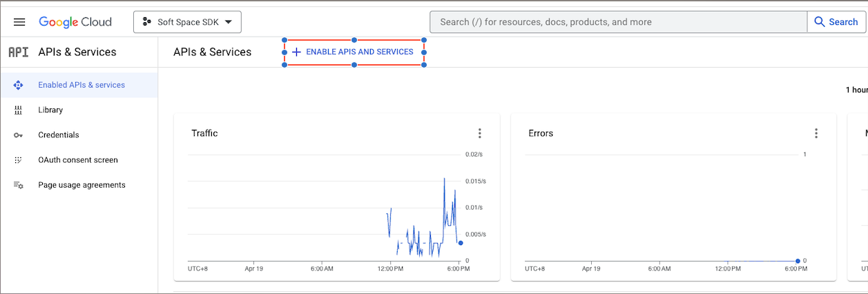Select the 1 hour time range option
Viewport: 868px width, 294px height.
pos(856,90)
